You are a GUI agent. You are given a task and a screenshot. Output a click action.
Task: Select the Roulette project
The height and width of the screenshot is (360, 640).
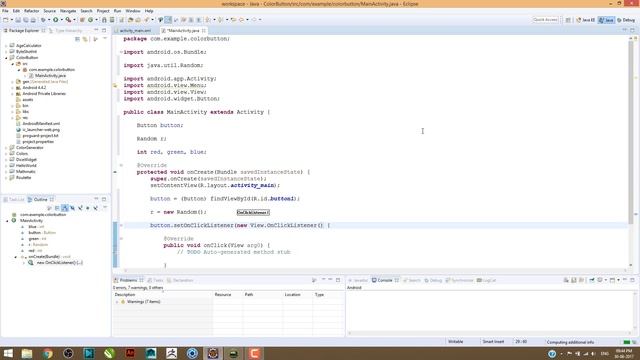(x=23, y=178)
